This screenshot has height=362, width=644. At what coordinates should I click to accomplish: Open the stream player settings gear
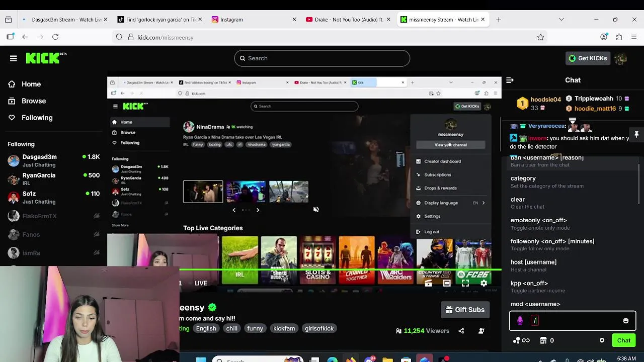coord(484,284)
